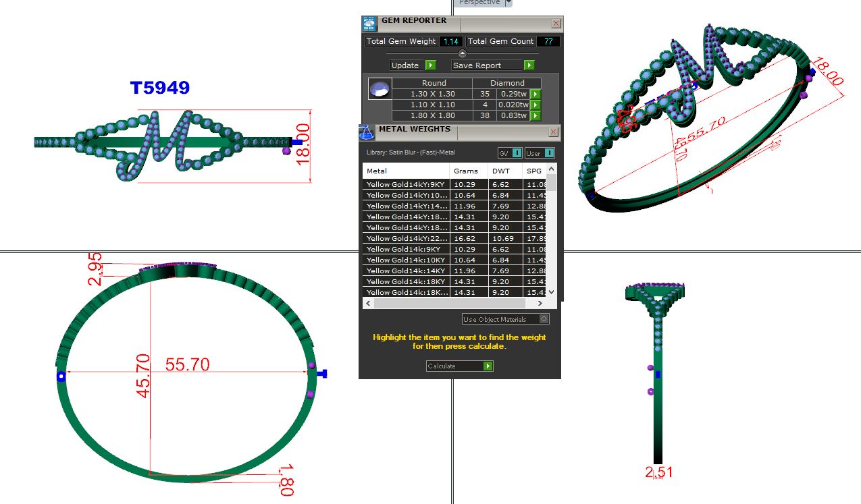Open the Perspective viewport dropdown
This screenshot has width=861, height=504.
[x=508, y=3]
